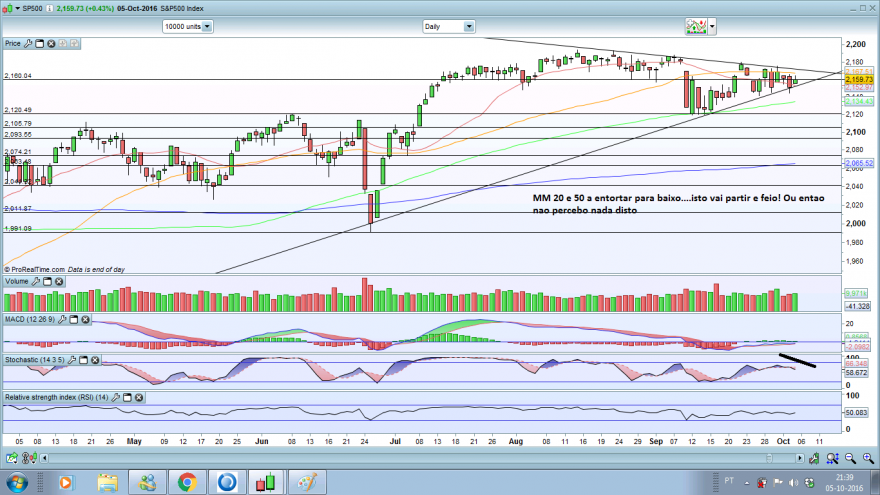The width and height of the screenshot is (880, 495).
Task: Open File Explorer from the taskbar
Action: (x=107, y=483)
